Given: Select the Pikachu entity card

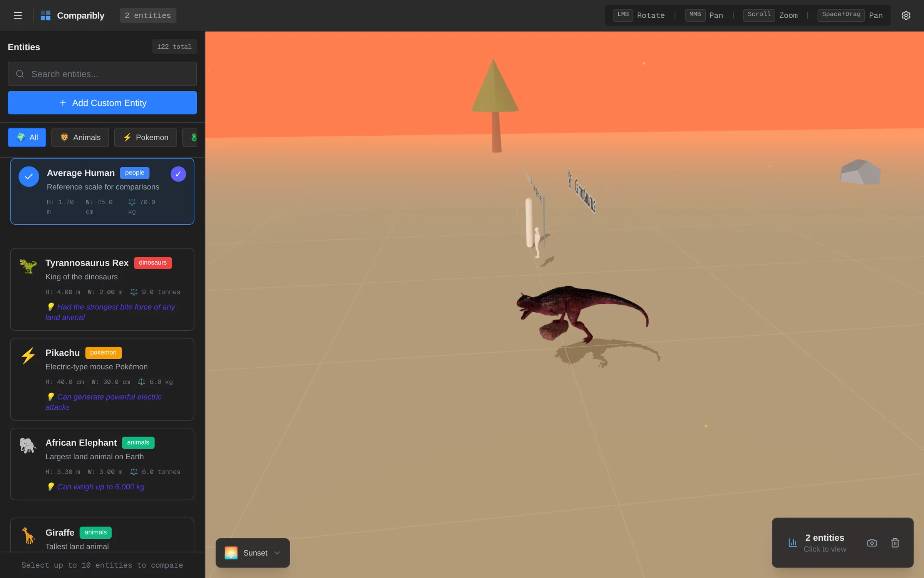Looking at the screenshot, I should point(102,379).
